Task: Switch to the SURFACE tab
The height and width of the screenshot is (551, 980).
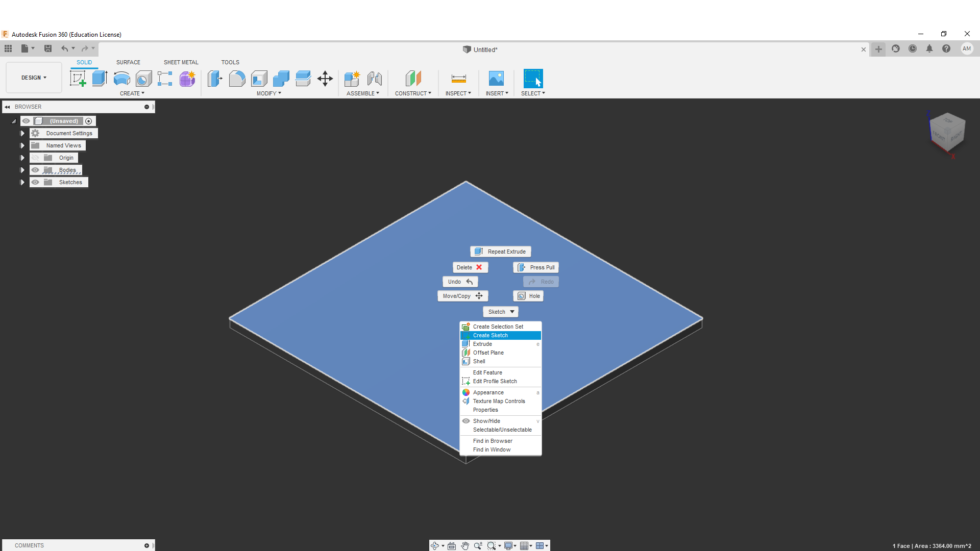Action: pyautogui.click(x=128, y=62)
